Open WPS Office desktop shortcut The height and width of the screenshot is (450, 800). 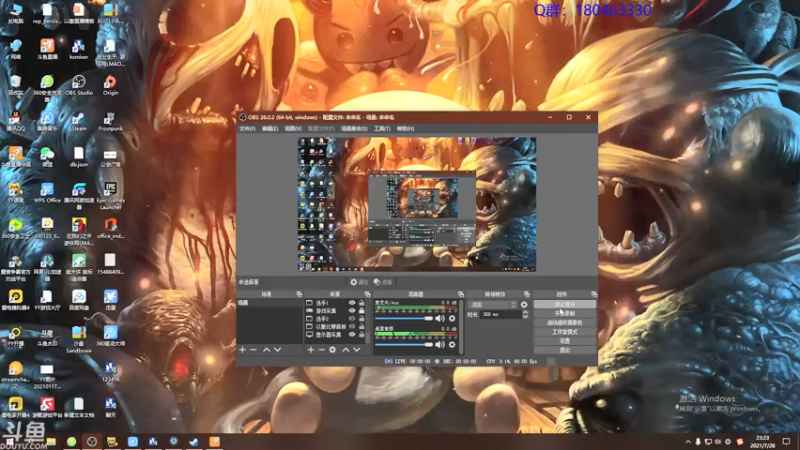click(47, 193)
